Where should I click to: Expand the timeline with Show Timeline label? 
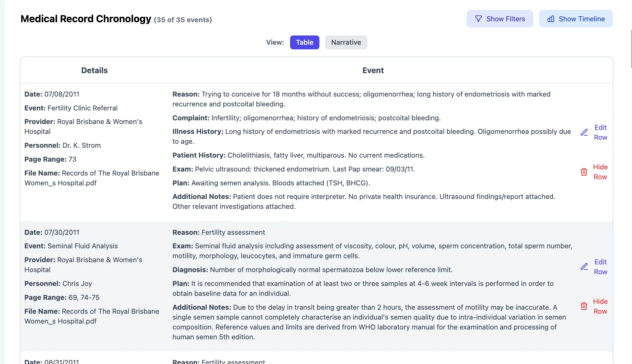click(x=581, y=19)
